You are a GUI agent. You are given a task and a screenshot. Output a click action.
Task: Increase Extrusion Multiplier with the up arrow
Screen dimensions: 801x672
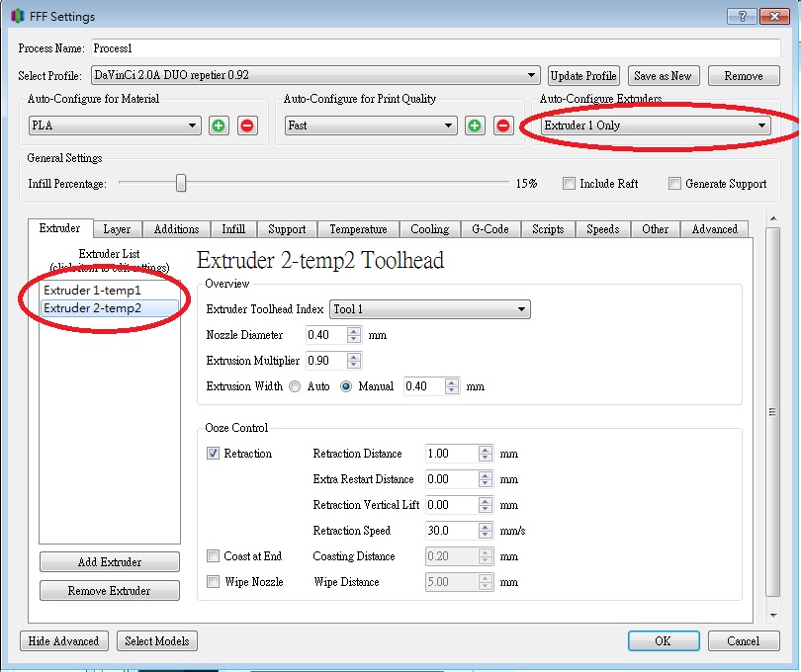point(353,357)
